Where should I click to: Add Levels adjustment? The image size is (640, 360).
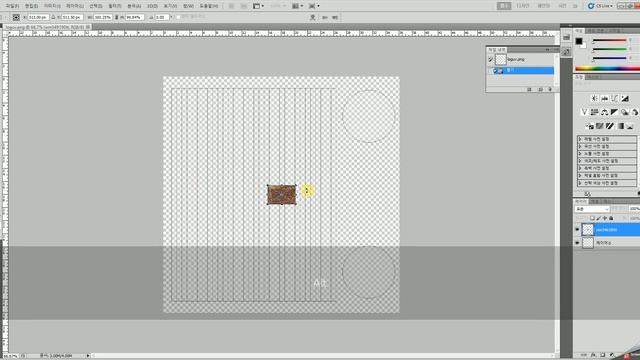(x=604, y=98)
